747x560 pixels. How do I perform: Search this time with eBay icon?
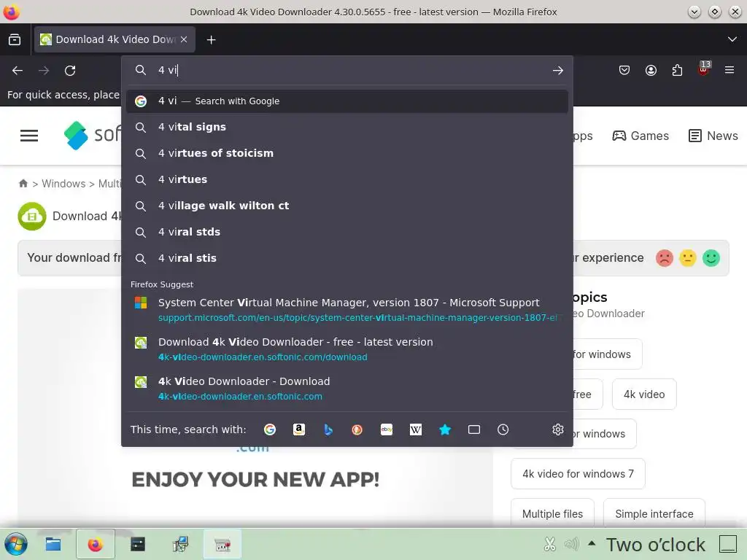[x=387, y=429]
